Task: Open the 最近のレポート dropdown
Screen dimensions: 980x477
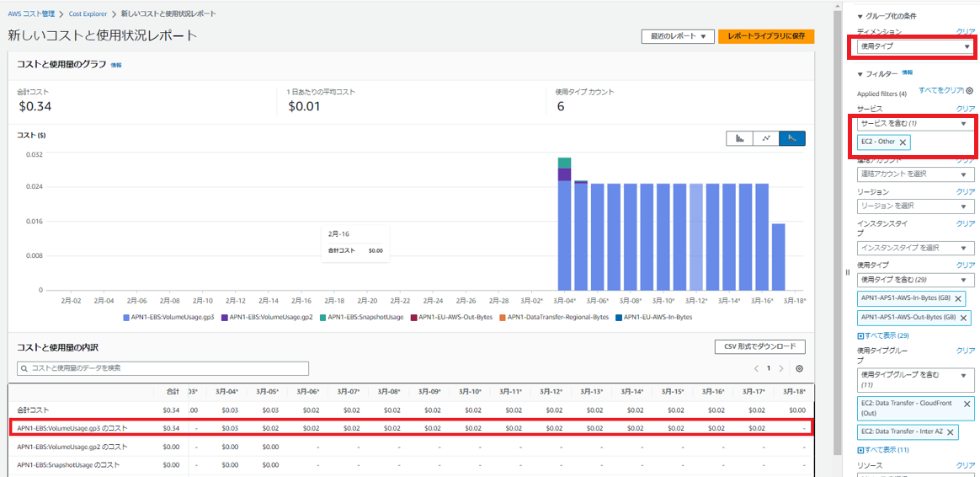Action: 678,36
